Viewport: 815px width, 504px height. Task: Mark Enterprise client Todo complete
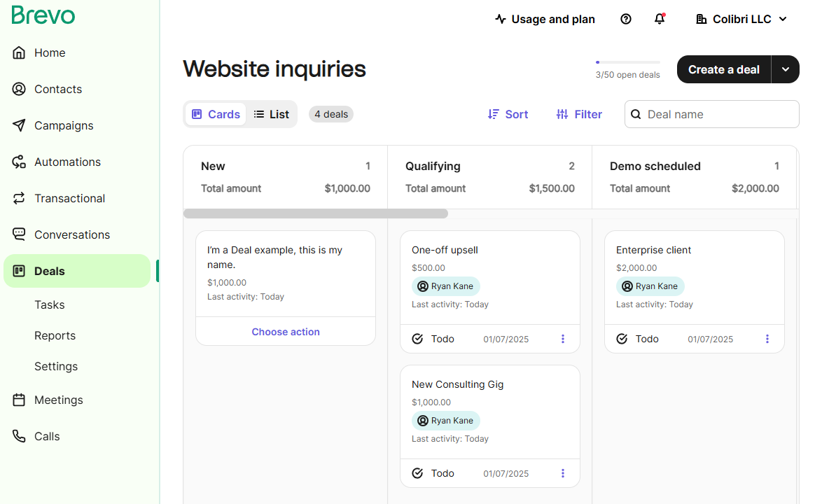click(x=622, y=339)
